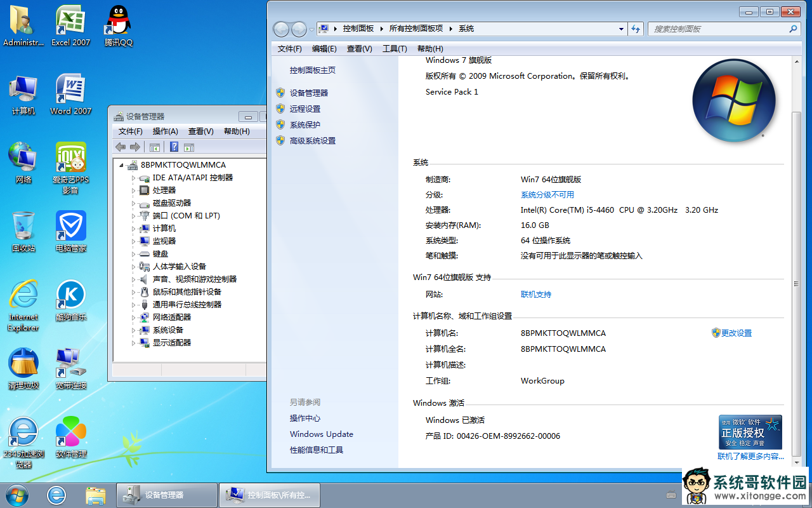Expand 磁盘驱动器 tree node
This screenshot has height=508, width=812.
pyautogui.click(x=133, y=203)
